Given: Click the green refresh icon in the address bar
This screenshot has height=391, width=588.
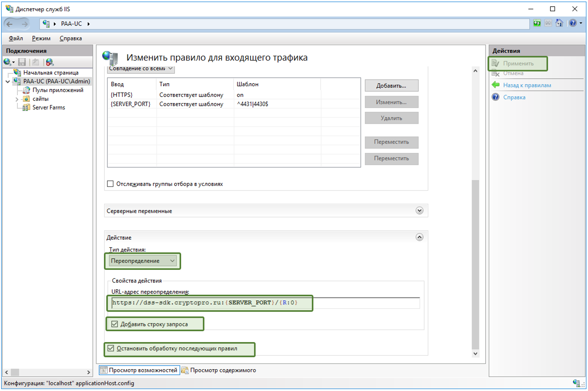Looking at the screenshot, I should pos(537,23).
